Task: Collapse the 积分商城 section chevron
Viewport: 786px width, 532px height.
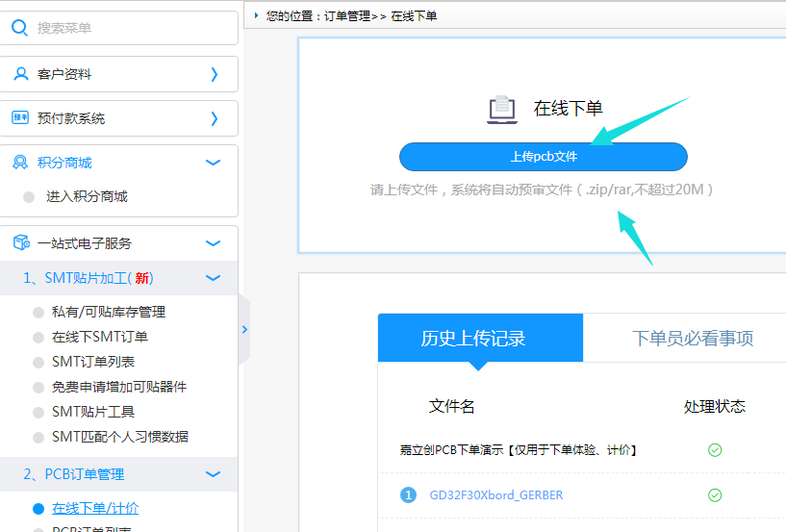Action: click(214, 163)
